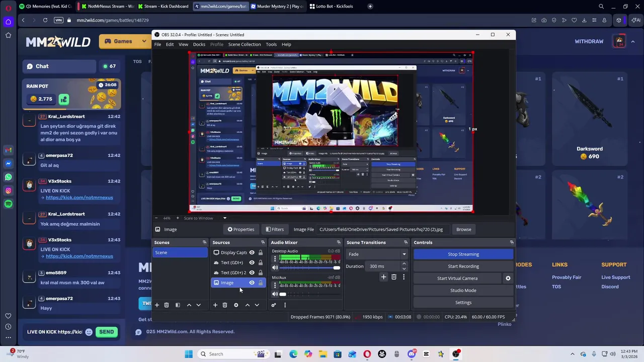Remove selected scene with the trash icon
Screen dimensions: 644x362
click(167, 305)
